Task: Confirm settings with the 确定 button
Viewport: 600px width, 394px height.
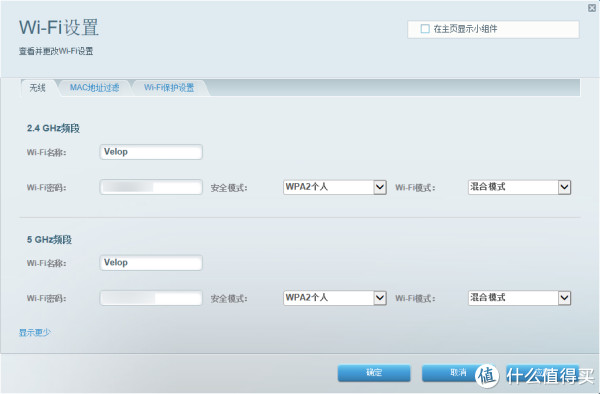Action: pos(374,373)
